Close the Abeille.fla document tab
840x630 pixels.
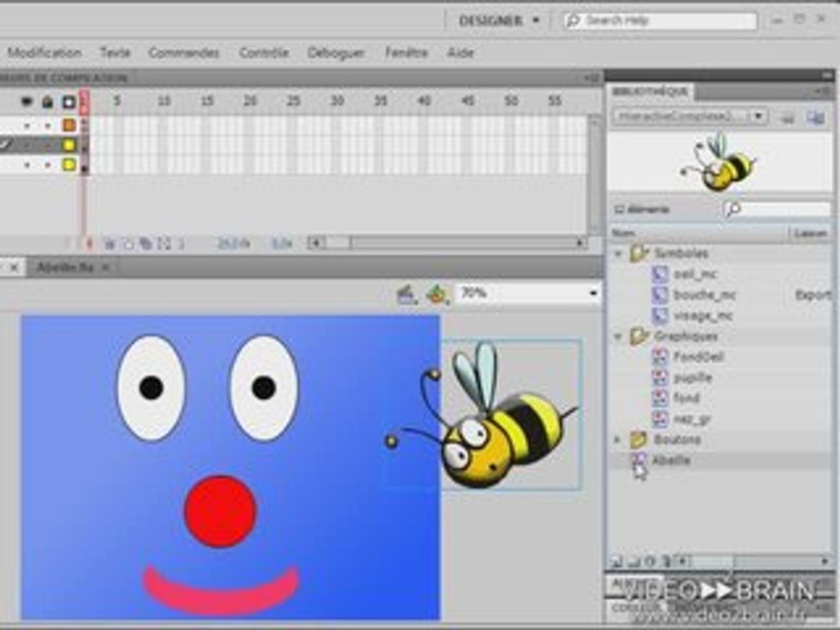[106, 267]
